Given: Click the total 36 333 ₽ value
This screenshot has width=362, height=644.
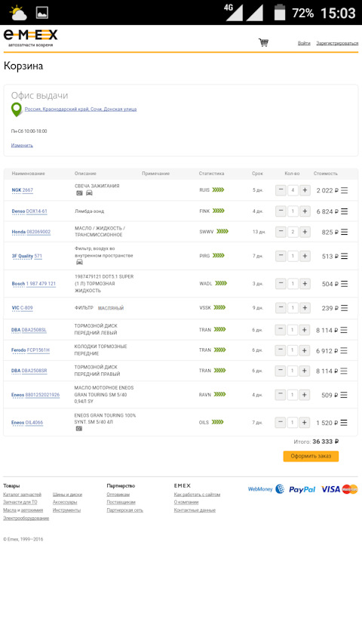Looking at the screenshot, I should (326, 442).
